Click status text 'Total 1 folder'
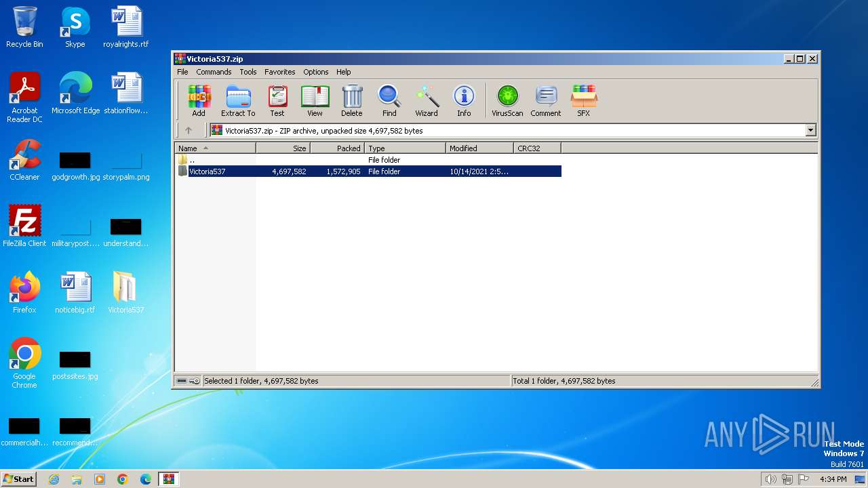Screen dimensions: 868x488 (564, 381)
